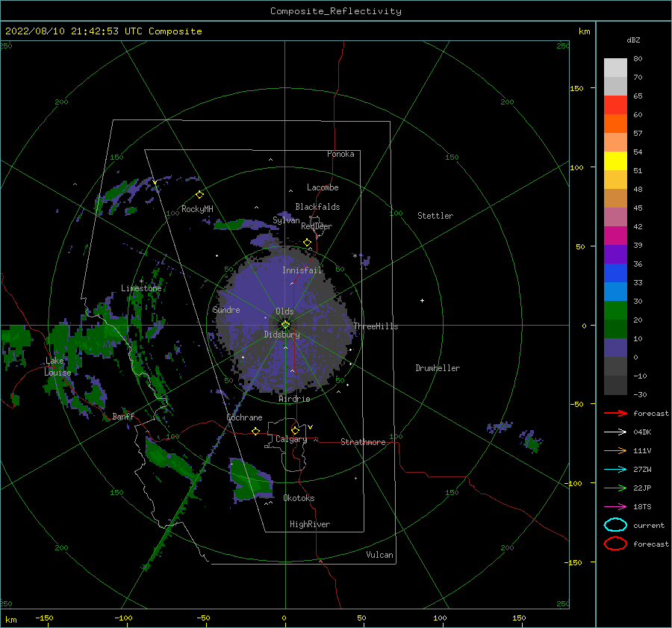Select the Okotoks label
Image resolution: width=672 pixels, height=628 pixels.
[299, 498]
